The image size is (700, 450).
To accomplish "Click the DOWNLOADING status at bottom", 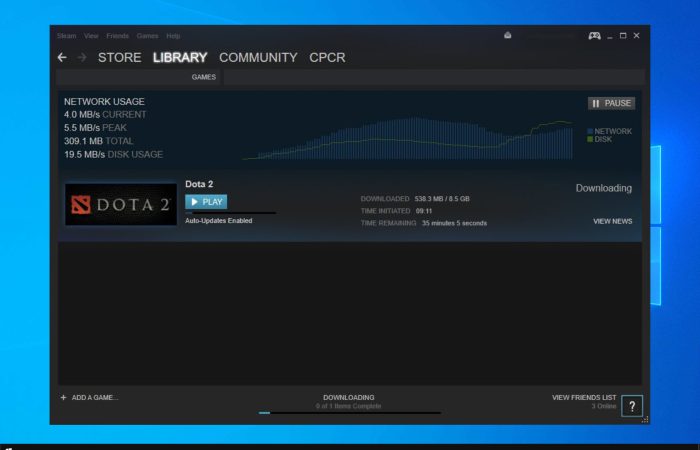I will 349,397.
